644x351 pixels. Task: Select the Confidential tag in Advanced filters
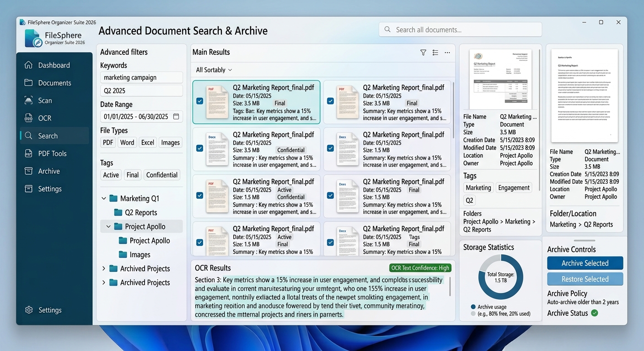coord(162,175)
